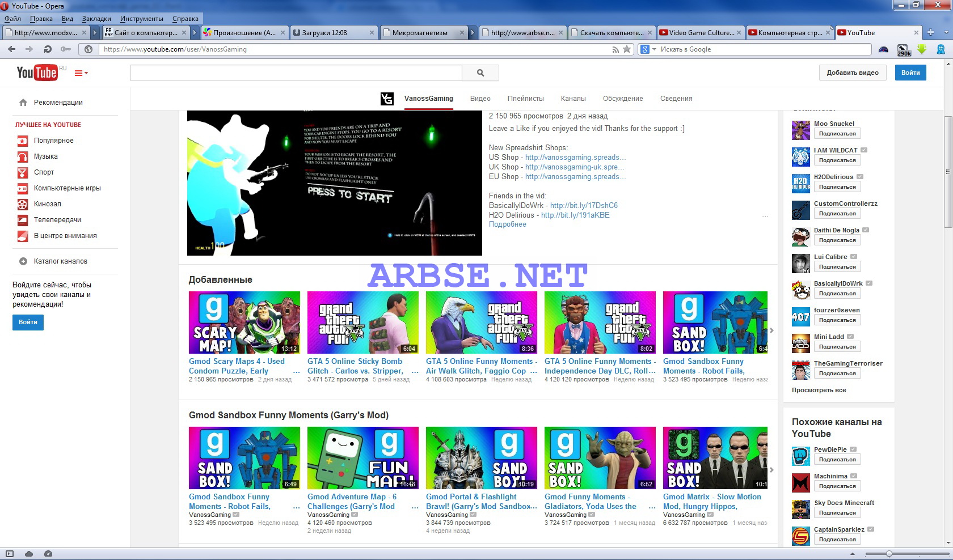Screen dimensions: 953x560
Task: Open the Популярное category
Action: 53,141
